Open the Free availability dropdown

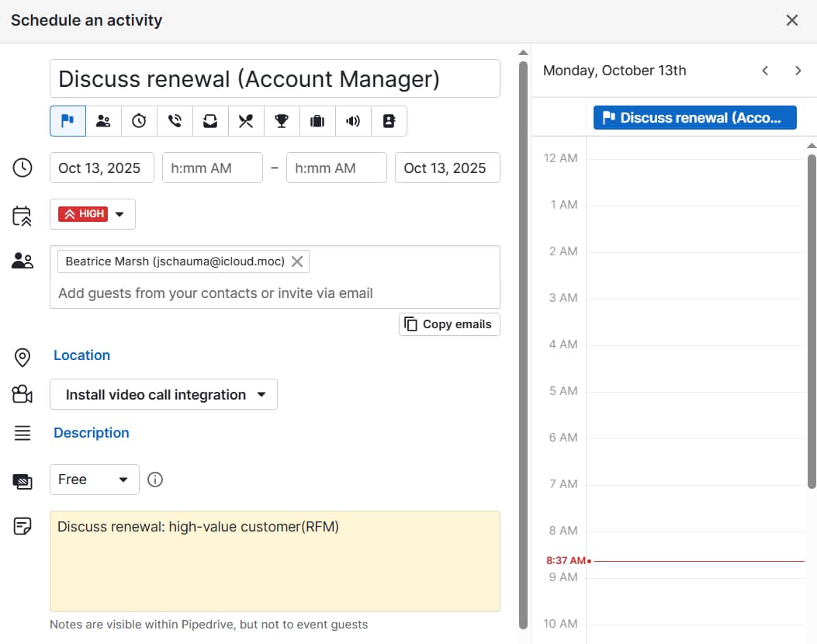[94, 480]
